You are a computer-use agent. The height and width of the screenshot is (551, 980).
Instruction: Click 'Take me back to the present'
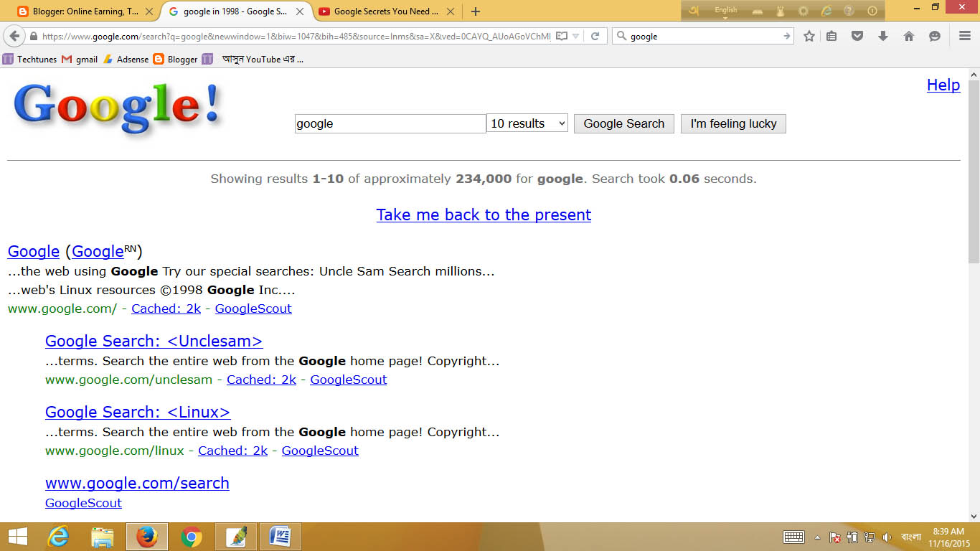pyautogui.click(x=484, y=215)
